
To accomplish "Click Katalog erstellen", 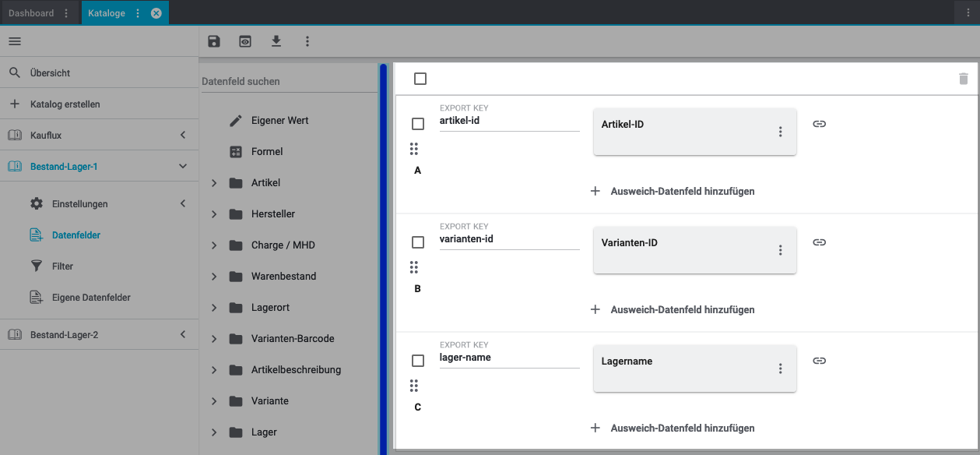I will pos(65,104).
